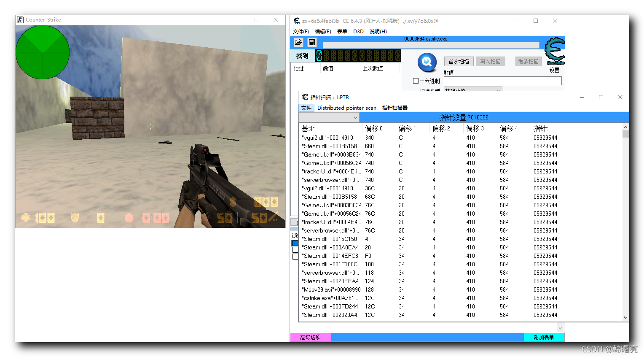The image size is (644, 357).
Task: Open the Distributed pointer scan menu
Action: coord(346,108)
